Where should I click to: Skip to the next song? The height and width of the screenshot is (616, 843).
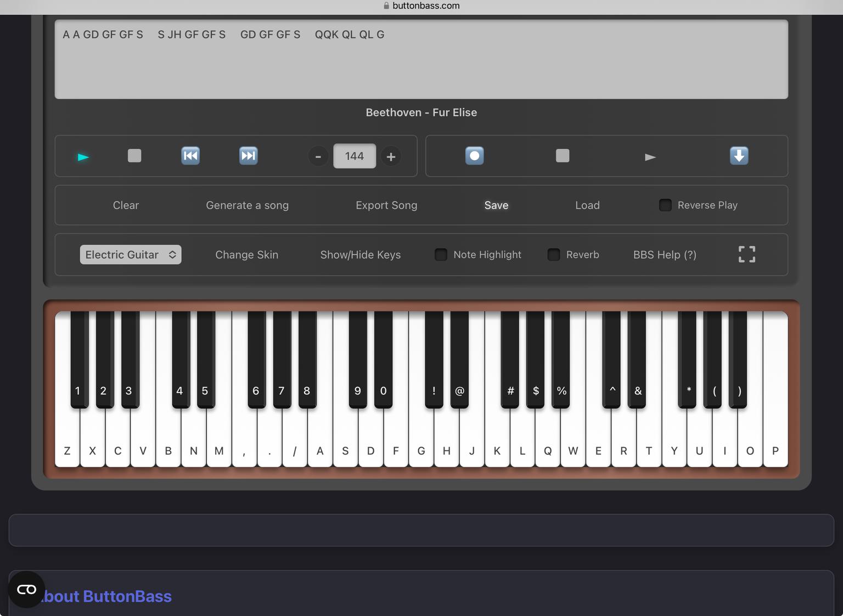pyautogui.click(x=248, y=156)
